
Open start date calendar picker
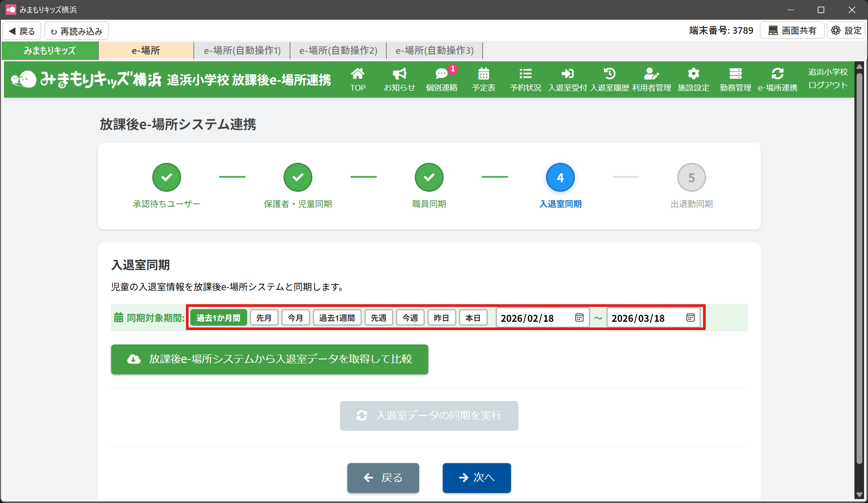(579, 318)
